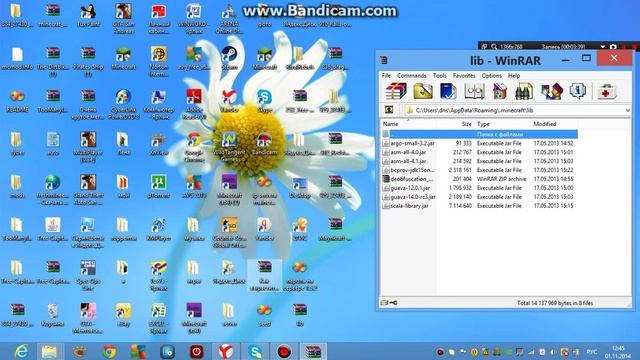Viewport: 640px width, 360px height.
Task: Click the WinRAR status bar drive/key icon
Action: [x=389, y=303]
